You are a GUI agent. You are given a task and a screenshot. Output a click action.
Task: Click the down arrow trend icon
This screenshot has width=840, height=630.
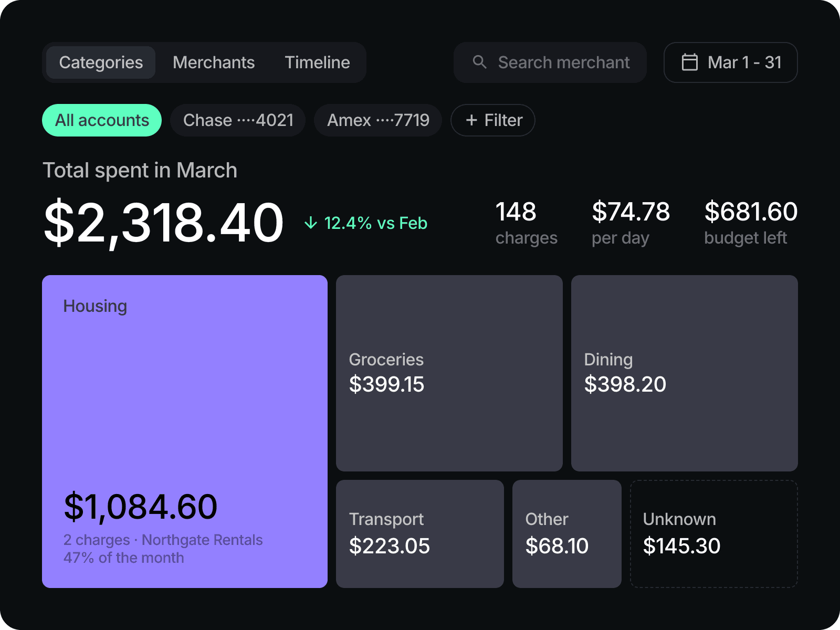[311, 223]
